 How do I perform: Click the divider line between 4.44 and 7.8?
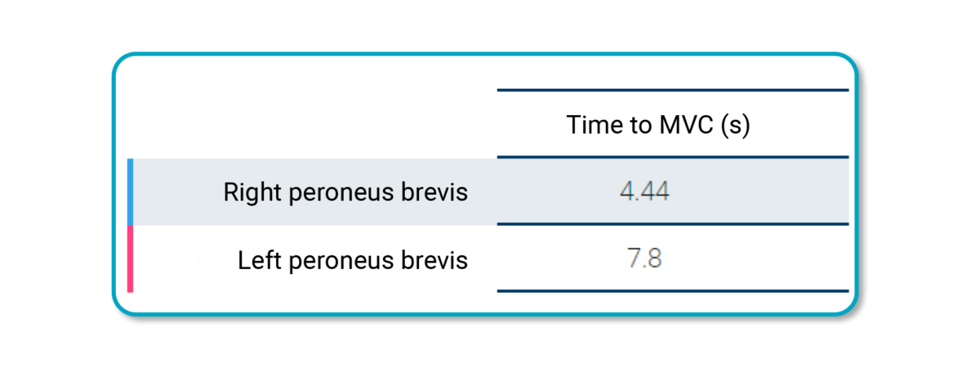(x=672, y=224)
